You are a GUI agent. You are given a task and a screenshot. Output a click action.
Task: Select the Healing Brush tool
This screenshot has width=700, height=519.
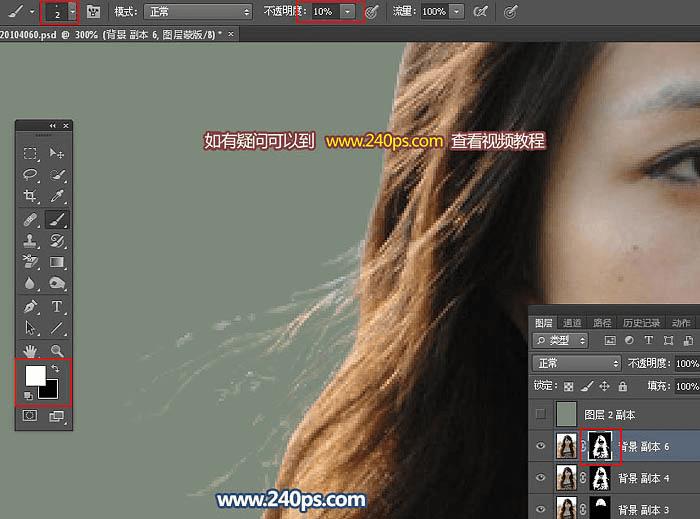[30, 220]
